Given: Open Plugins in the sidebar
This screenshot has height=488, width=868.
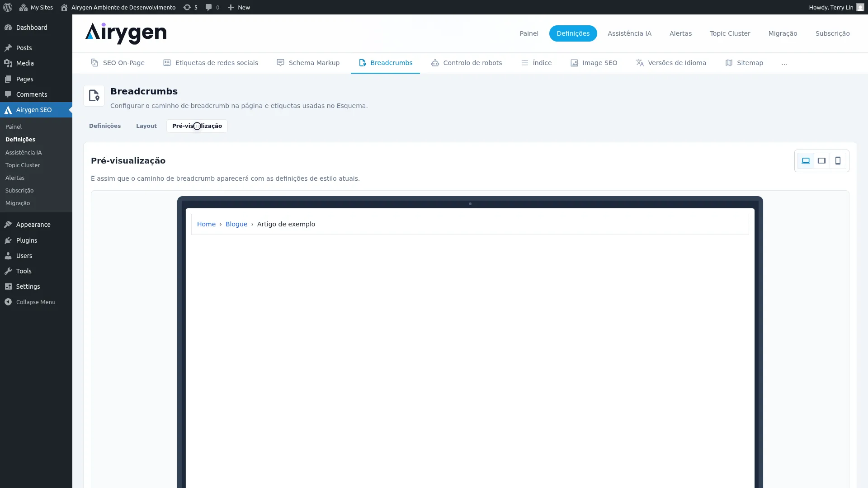Looking at the screenshot, I should pyautogui.click(x=36, y=240).
